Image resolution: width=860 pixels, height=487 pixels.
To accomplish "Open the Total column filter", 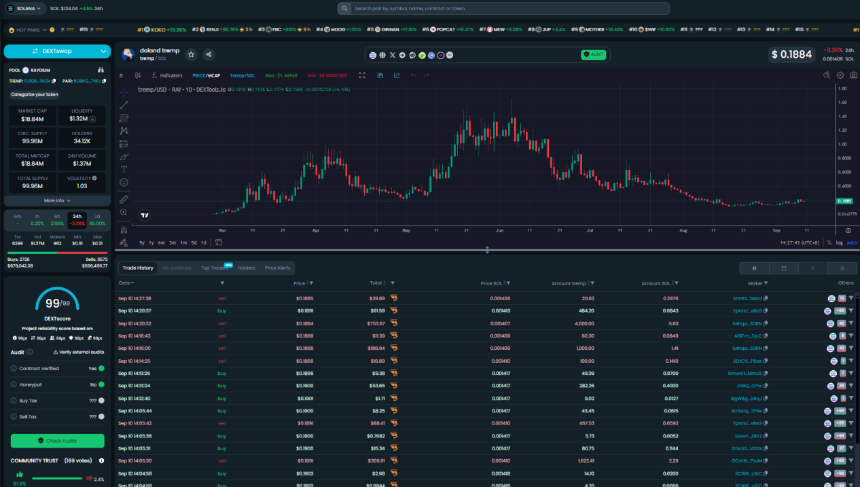I will (x=393, y=284).
